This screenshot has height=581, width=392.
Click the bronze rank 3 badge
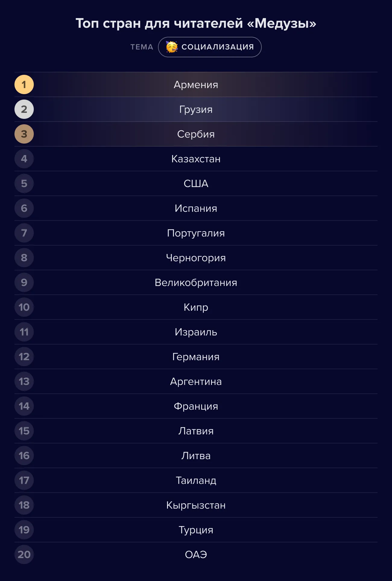[24, 134]
